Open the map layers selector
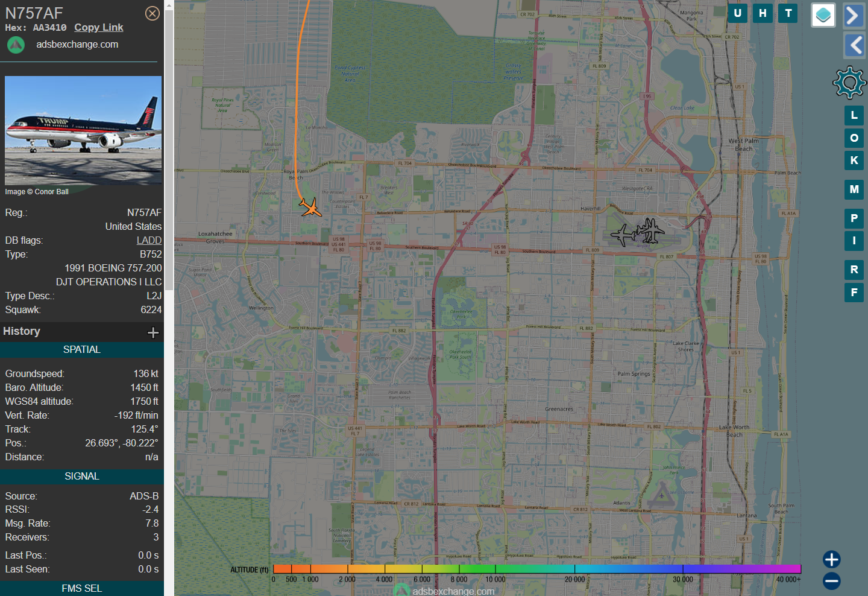The height and width of the screenshot is (596, 868). click(823, 15)
